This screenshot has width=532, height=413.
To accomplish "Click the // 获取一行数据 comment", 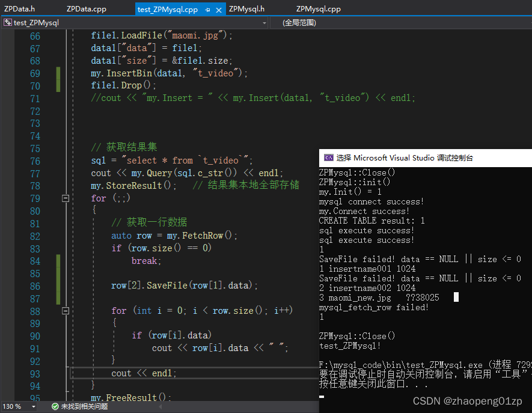I will 149,222.
